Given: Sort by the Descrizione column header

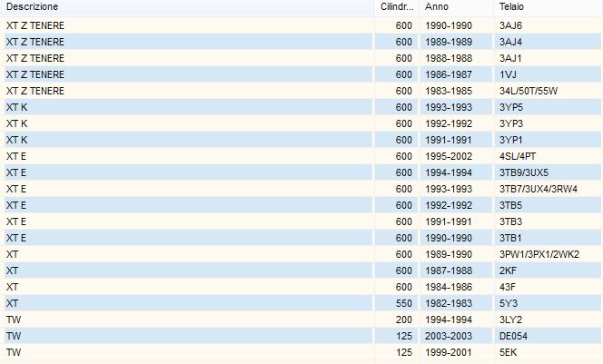Looking at the screenshot, I should tap(186, 6).
